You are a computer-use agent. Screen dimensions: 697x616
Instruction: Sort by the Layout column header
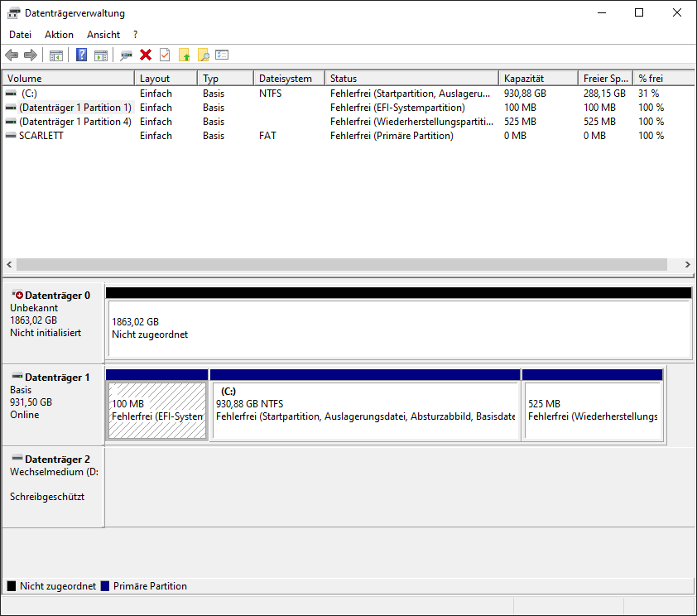(x=166, y=78)
